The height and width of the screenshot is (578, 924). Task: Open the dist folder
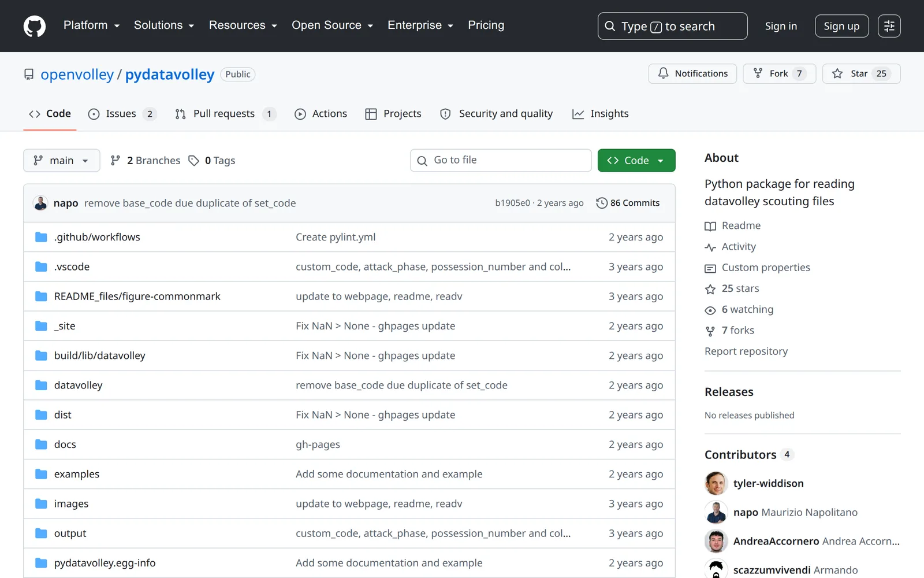[63, 415]
